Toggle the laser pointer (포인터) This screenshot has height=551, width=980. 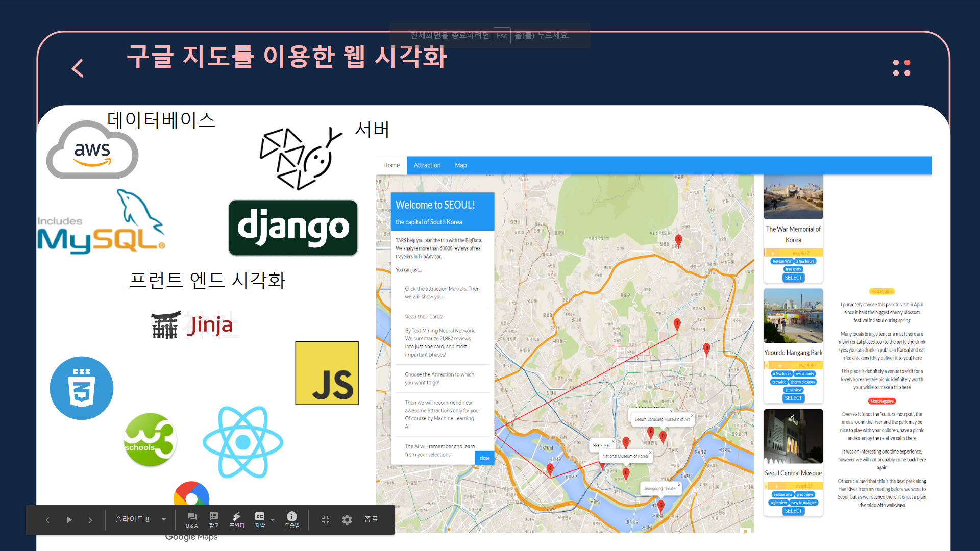pos(236,519)
